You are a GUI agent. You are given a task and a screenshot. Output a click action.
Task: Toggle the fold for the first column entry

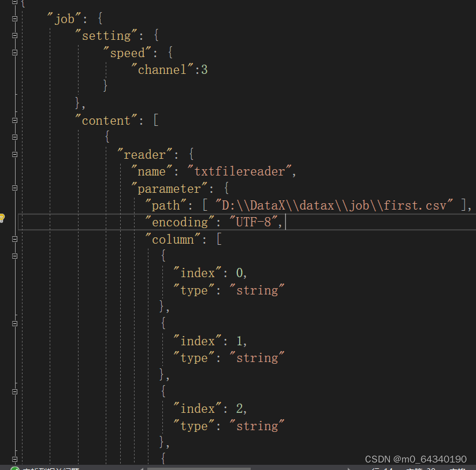[x=14, y=256]
